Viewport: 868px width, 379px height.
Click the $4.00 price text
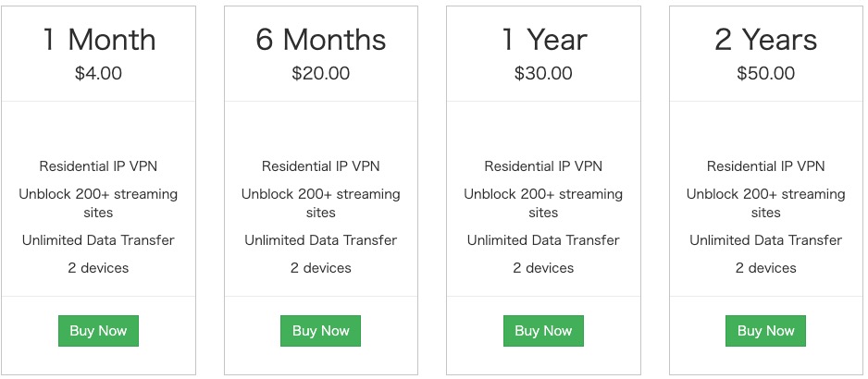click(98, 73)
